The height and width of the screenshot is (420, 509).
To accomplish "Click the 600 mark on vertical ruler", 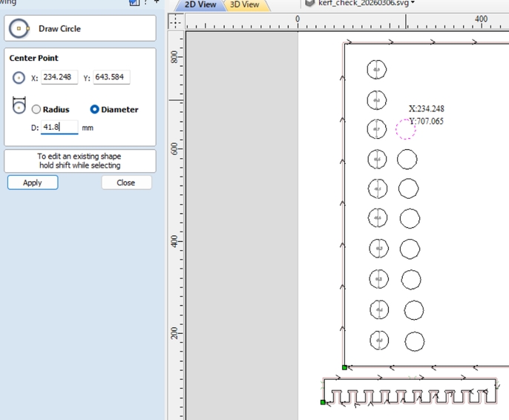I will click(x=174, y=148).
